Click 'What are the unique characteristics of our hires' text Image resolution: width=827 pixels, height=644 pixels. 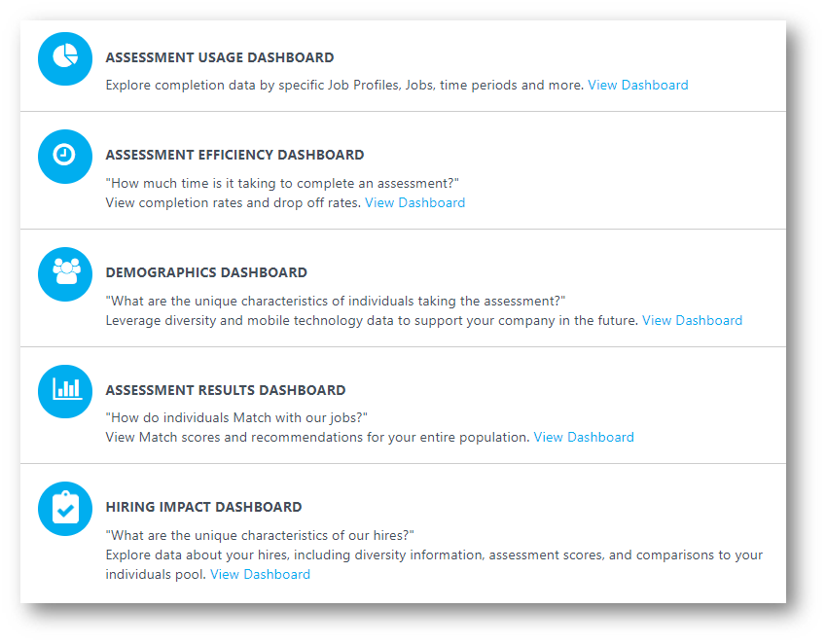[x=260, y=535]
